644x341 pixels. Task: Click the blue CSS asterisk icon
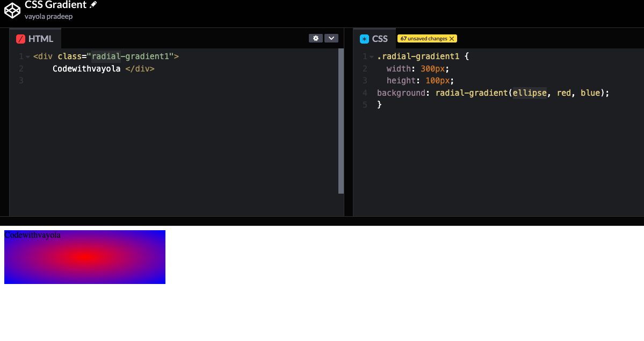[364, 39]
